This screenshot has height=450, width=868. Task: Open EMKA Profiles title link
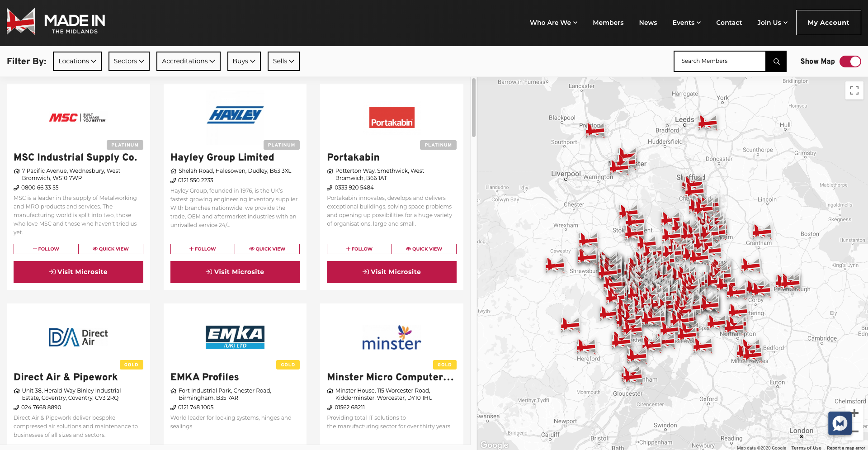(204, 377)
